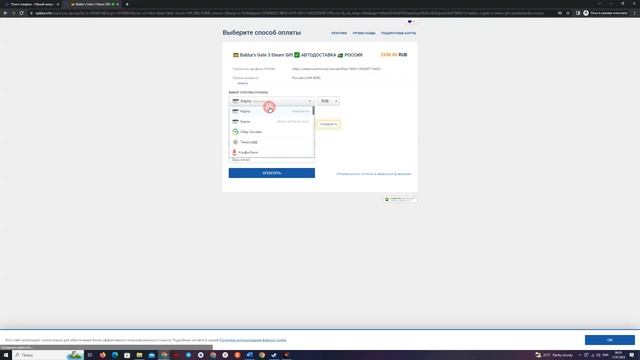Open the Промо-коды link in the header
This screenshot has height=360, width=640.
[364, 33]
